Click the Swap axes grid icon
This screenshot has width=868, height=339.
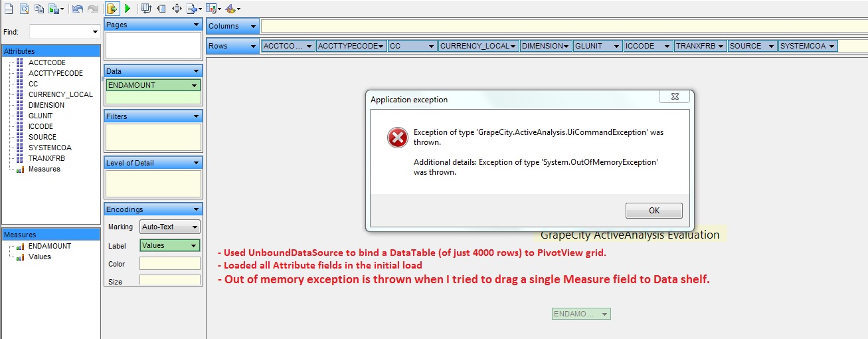(146, 9)
